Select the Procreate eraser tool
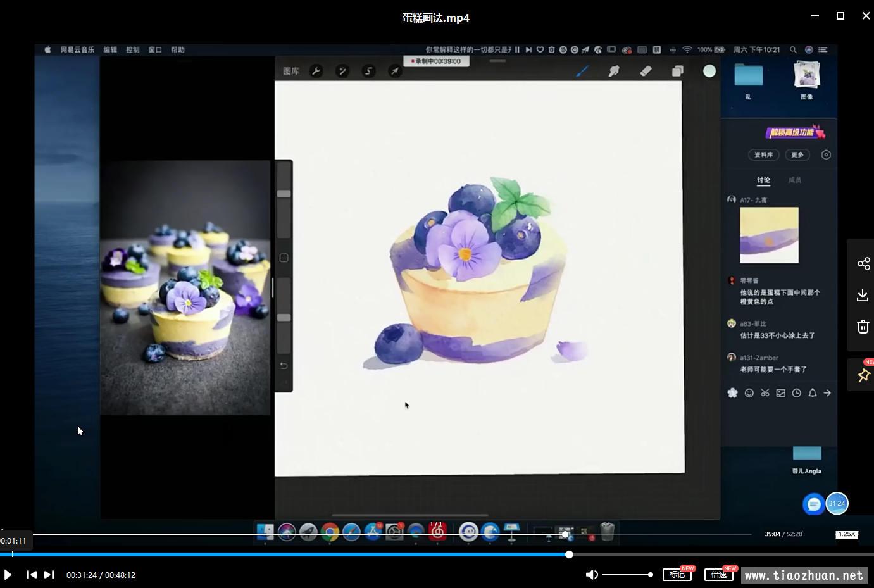 point(646,71)
